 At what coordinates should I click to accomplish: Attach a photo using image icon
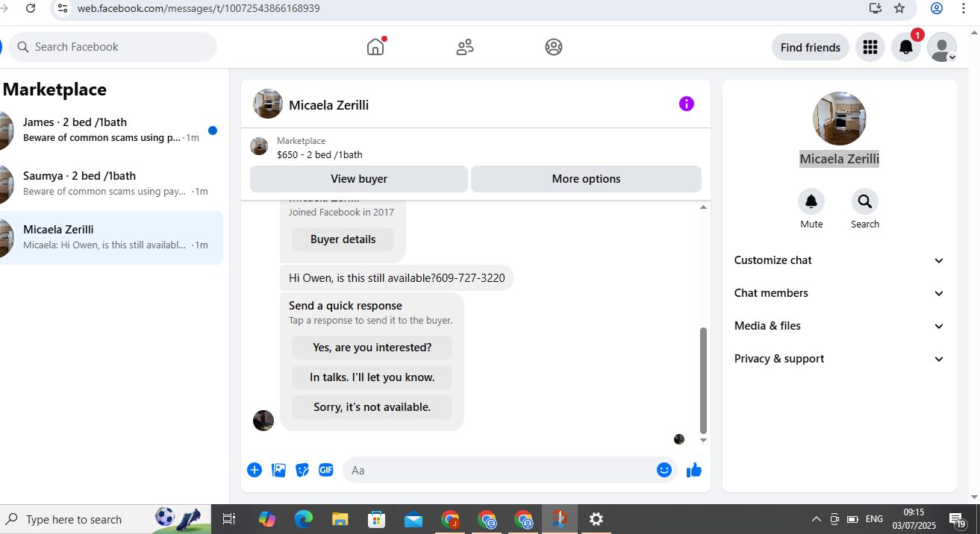tap(279, 470)
